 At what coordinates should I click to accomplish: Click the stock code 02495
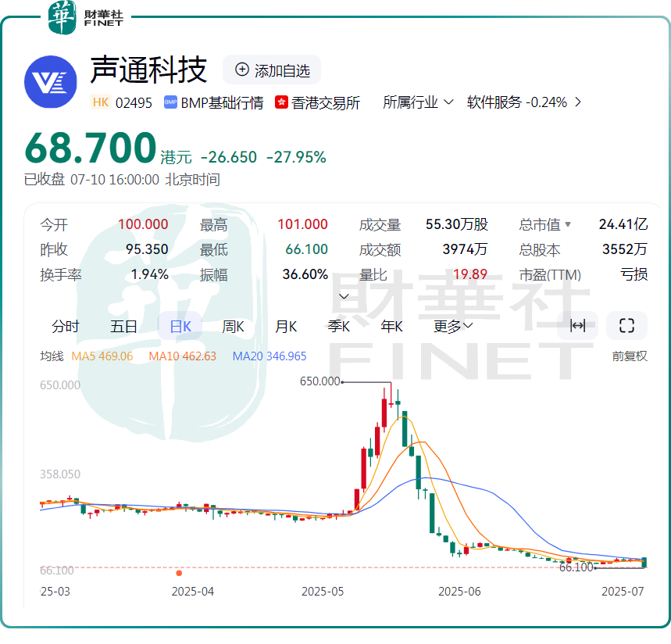click(x=134, y=102)
